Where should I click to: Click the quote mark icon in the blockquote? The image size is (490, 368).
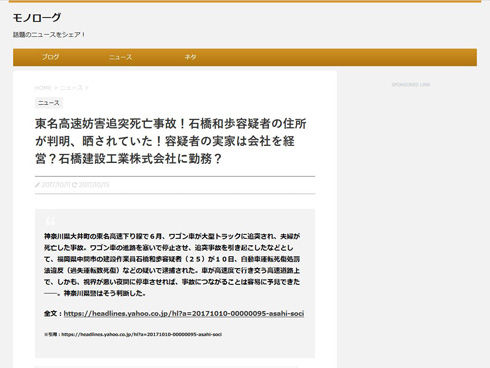click(50, 220)
